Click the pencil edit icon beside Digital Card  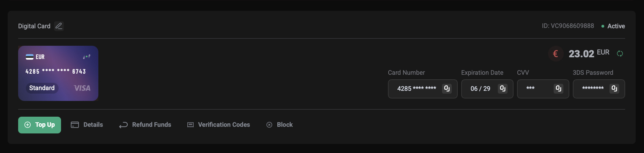click(x=59, y=26)
